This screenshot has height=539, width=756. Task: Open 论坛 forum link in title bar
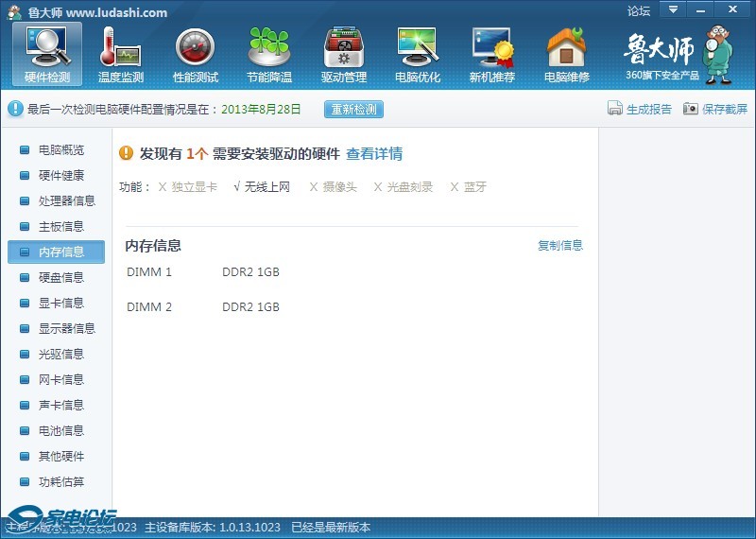point(639,11)
